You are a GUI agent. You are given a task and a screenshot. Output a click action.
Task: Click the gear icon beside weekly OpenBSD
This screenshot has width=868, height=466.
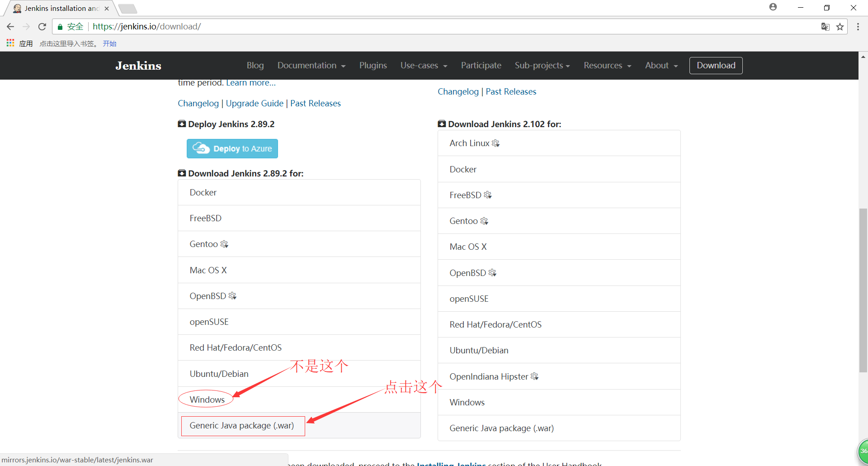[492, 273]
